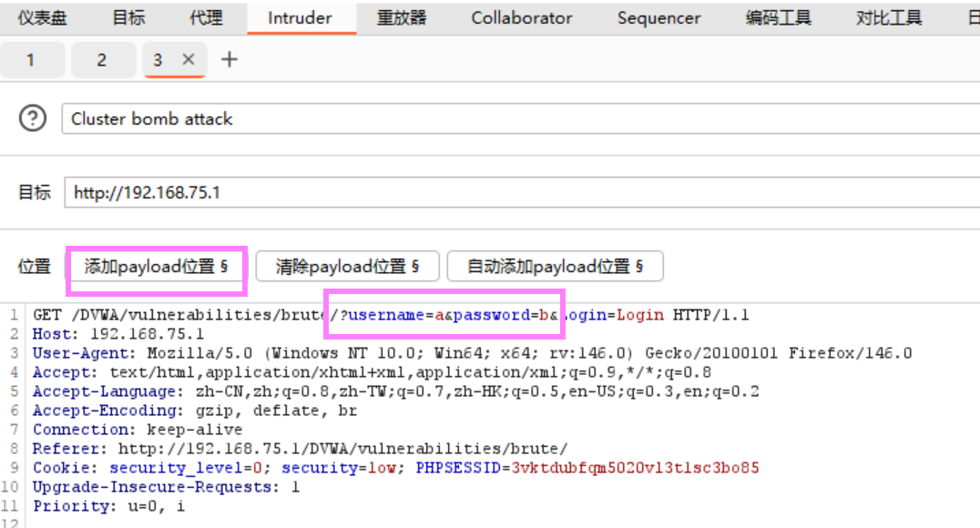Open the 代理 tab

[206, 18]
